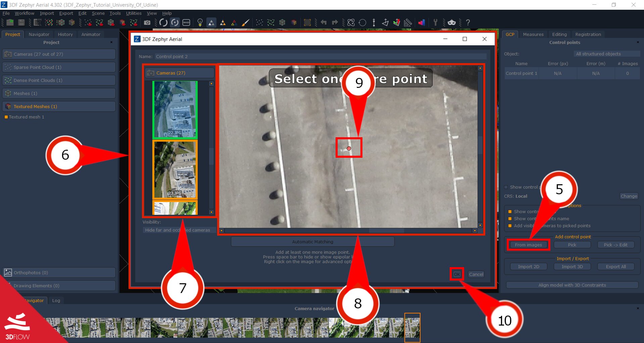Screen dimensions: 644x343
Task: Select the 22.JPG camera thumbnail
Action: (x=175, y=110)
